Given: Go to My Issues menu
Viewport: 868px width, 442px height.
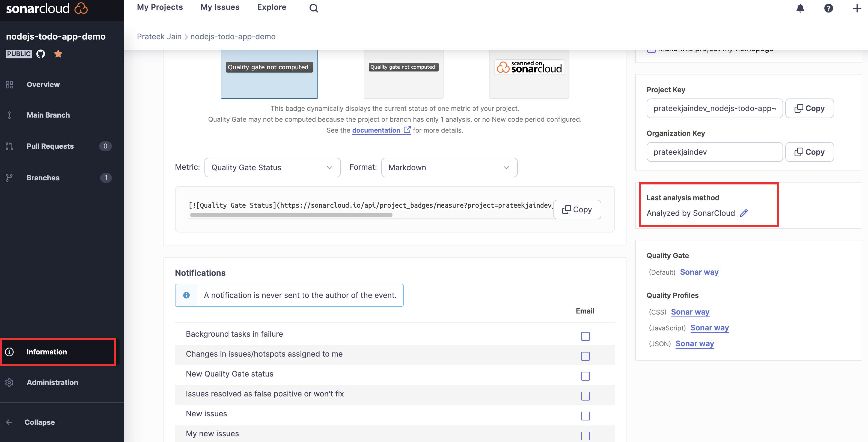Looking at the screenshot, I should [220, 7].
